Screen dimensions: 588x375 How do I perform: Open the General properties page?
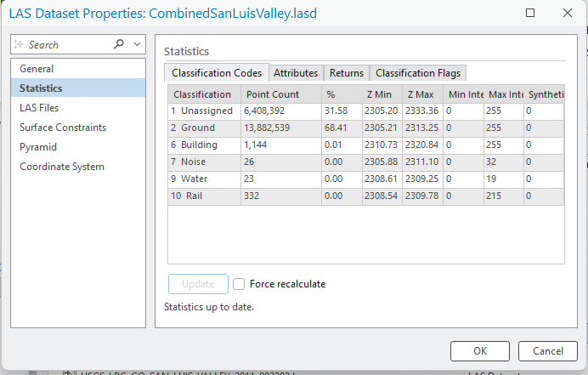pos(37,69)
